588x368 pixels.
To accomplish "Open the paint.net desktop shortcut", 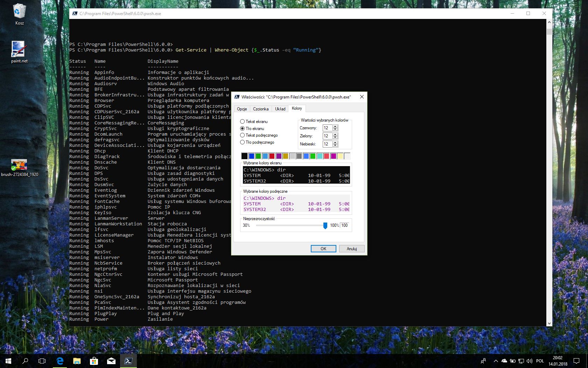I will click(19, 52).
